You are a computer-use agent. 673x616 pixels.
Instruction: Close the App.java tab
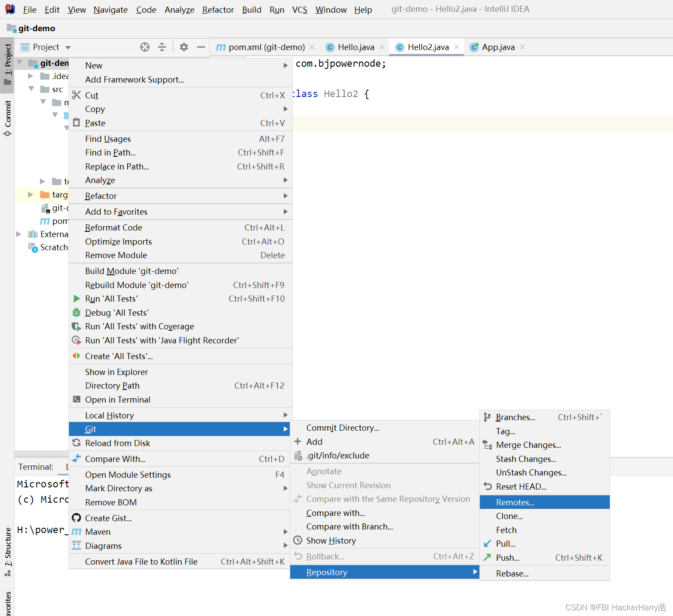(522, 47)
